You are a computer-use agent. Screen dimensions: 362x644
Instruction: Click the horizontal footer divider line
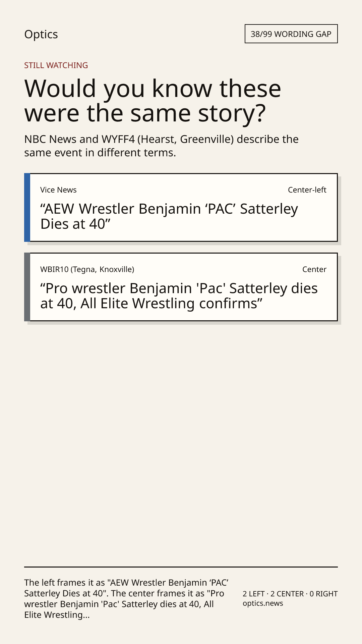[x=181, y=567]
